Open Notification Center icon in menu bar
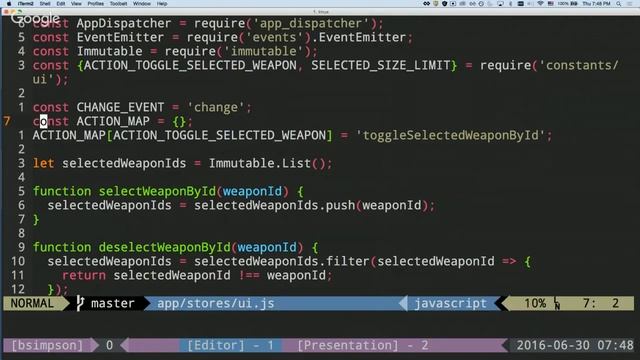The image size is (640, 360). pyautogui.click(x=631, y=4)
